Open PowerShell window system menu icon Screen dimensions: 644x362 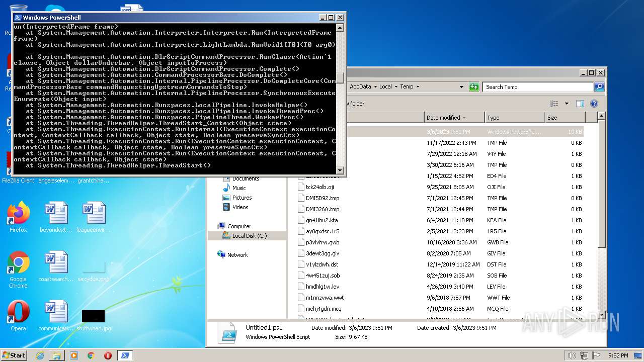pos(18,17)
